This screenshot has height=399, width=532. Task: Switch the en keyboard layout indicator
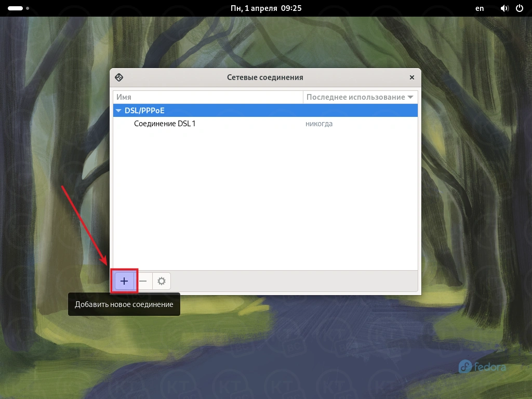(480, 8)
